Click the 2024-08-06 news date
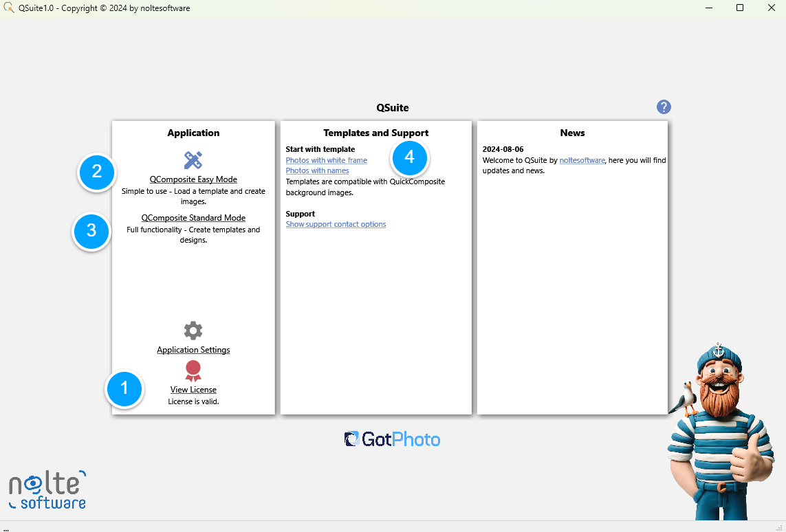 click(x=503, y=149)
